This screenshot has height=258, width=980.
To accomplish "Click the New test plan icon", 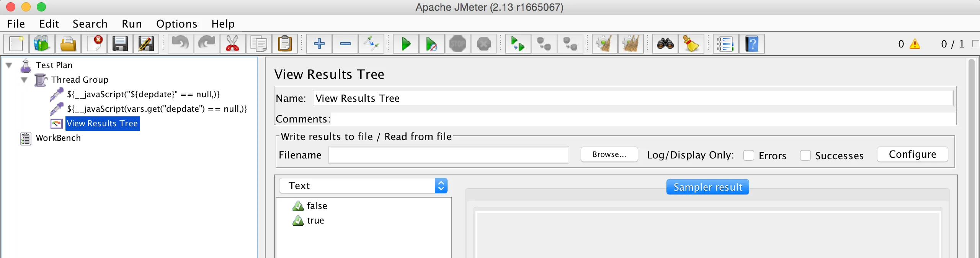I will [16, 44].
